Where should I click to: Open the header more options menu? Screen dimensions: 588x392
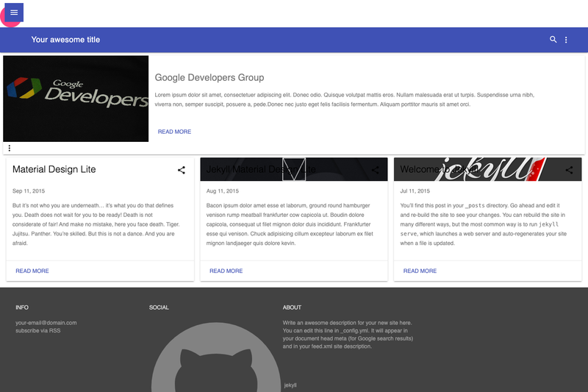tap(566, 40)
